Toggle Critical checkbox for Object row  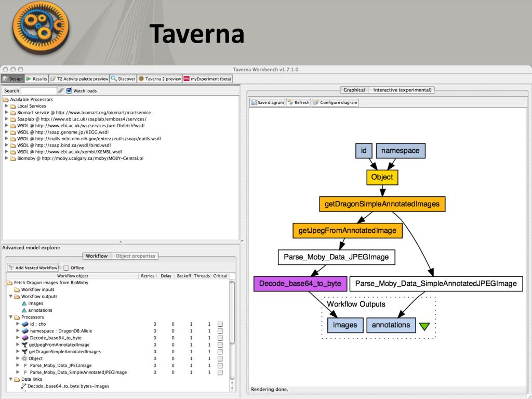(220, 358)
